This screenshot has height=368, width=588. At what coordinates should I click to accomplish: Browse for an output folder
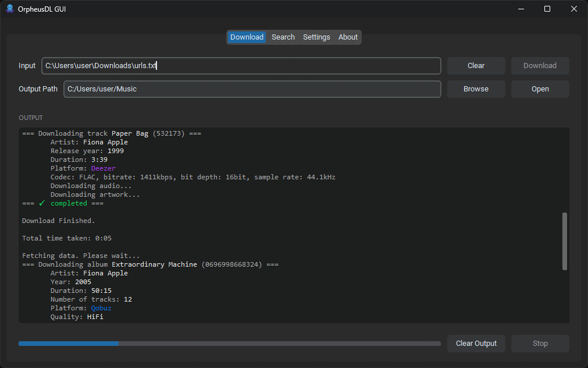coord(476,89)
